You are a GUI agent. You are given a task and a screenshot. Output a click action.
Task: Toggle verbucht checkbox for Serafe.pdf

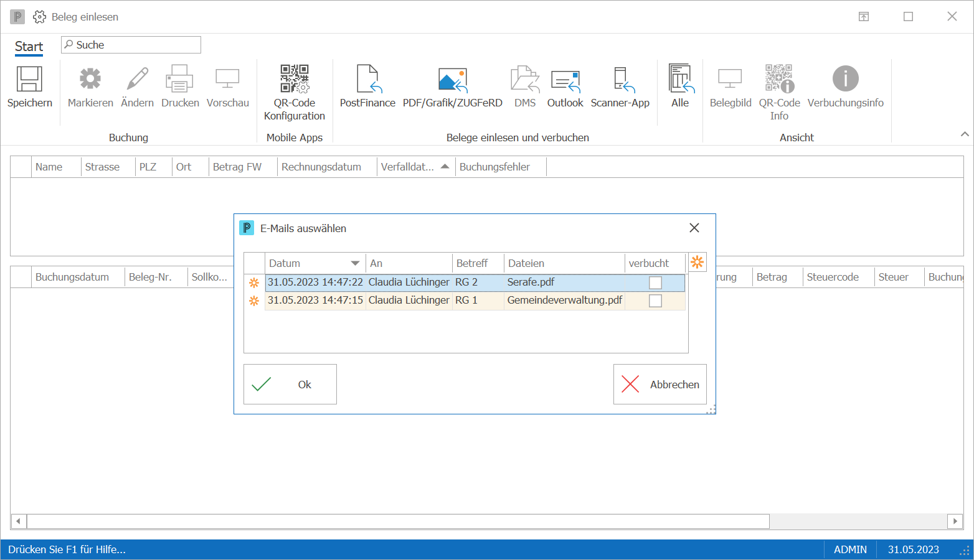click(655, 282)
